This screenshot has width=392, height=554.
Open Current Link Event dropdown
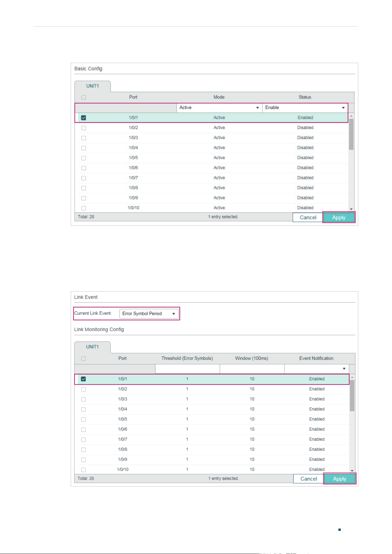pyautogui.click(x=149, y=314)
